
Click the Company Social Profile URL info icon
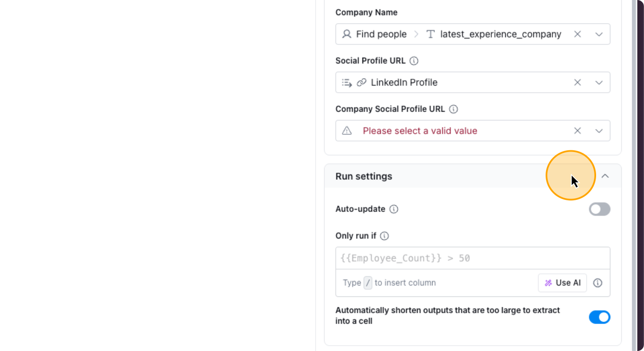coord(454,109)
